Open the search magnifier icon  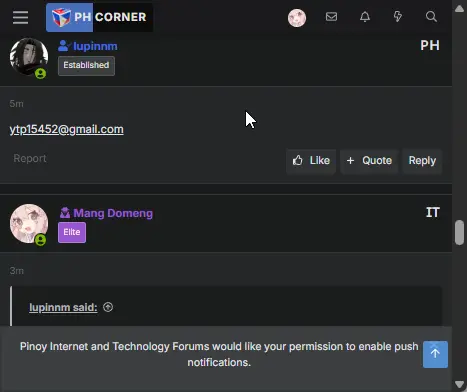(431, 17)
